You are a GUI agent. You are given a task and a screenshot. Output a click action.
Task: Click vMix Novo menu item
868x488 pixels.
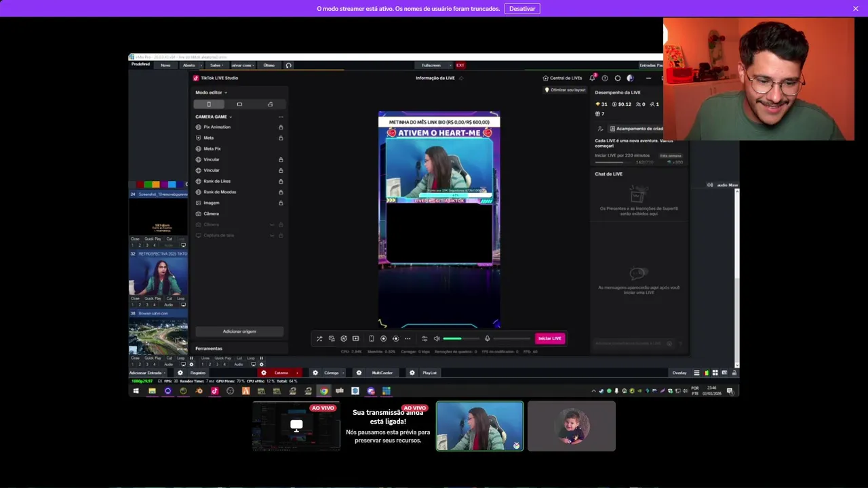[165, 65]
